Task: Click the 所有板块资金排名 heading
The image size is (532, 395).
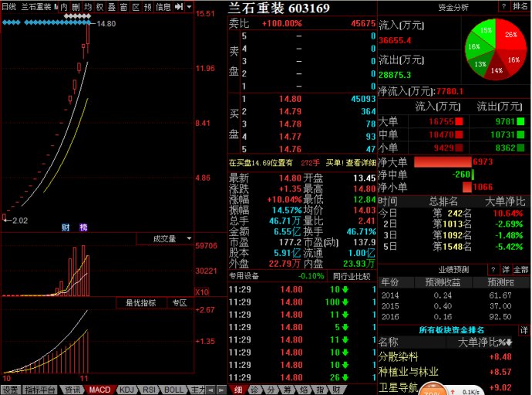Action: (x=451, y=330)
